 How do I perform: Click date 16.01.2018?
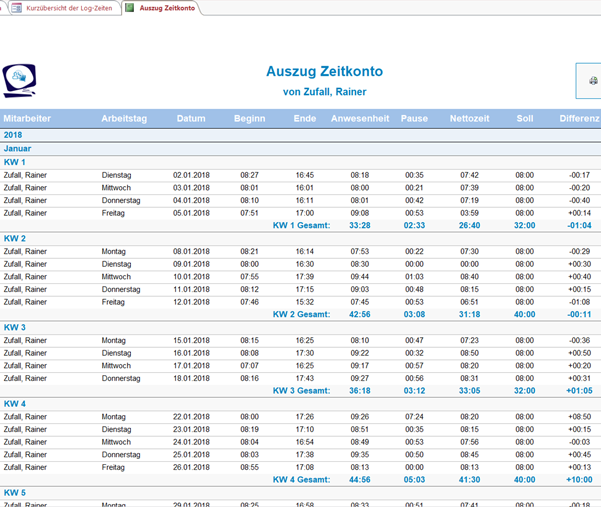(191, 353)
